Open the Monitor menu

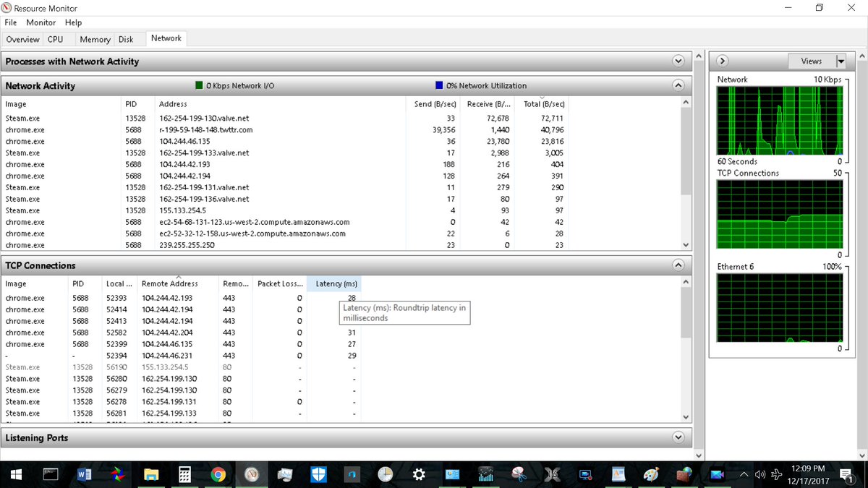[x=41, y=22]
